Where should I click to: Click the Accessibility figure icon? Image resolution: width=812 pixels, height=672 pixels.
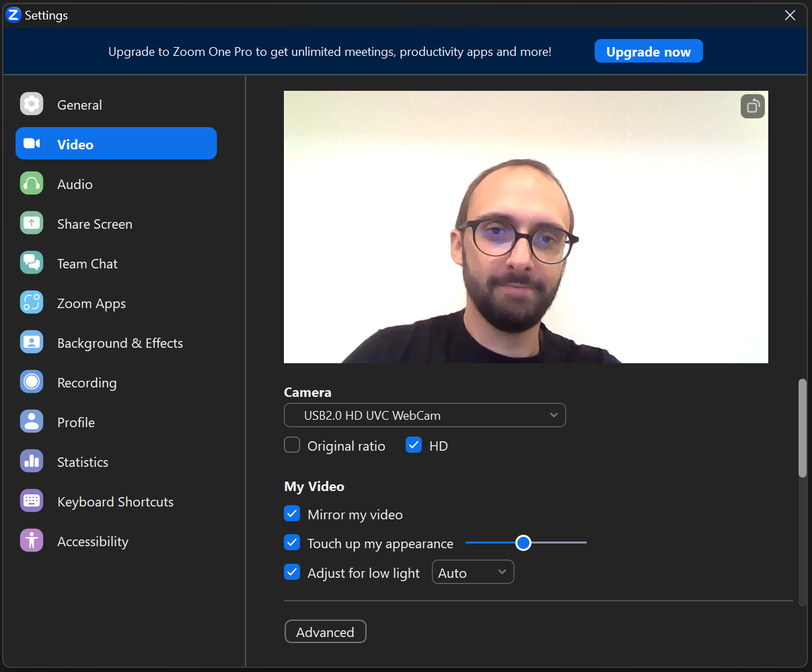click(x=32, y=541)
